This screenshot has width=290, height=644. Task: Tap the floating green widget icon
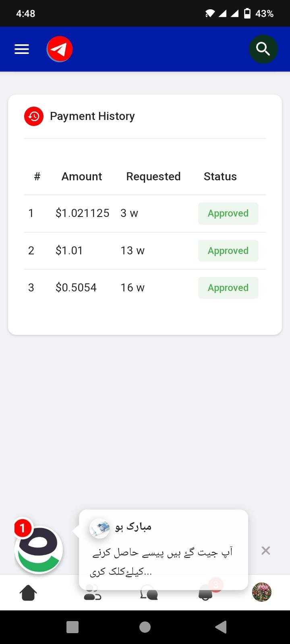(x=39, y=549)
